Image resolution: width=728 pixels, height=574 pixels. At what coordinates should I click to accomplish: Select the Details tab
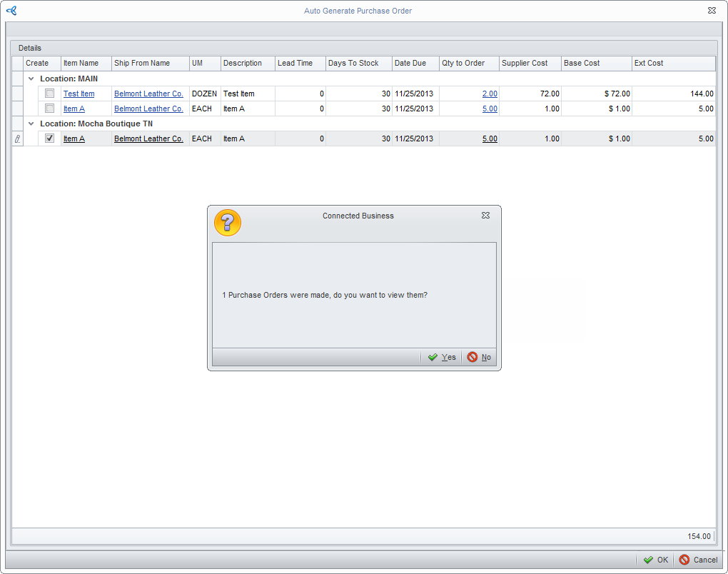tap(30, 48)
